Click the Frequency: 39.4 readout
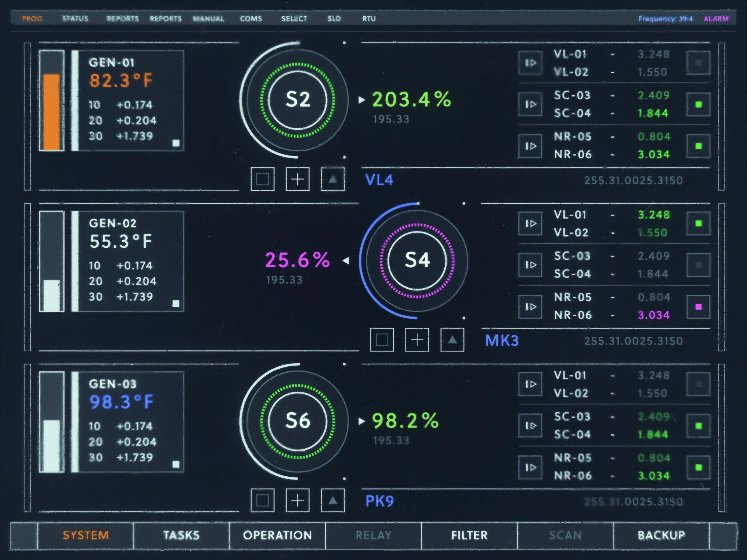Viewport: 747px width, 560px height. click(666, 19)
